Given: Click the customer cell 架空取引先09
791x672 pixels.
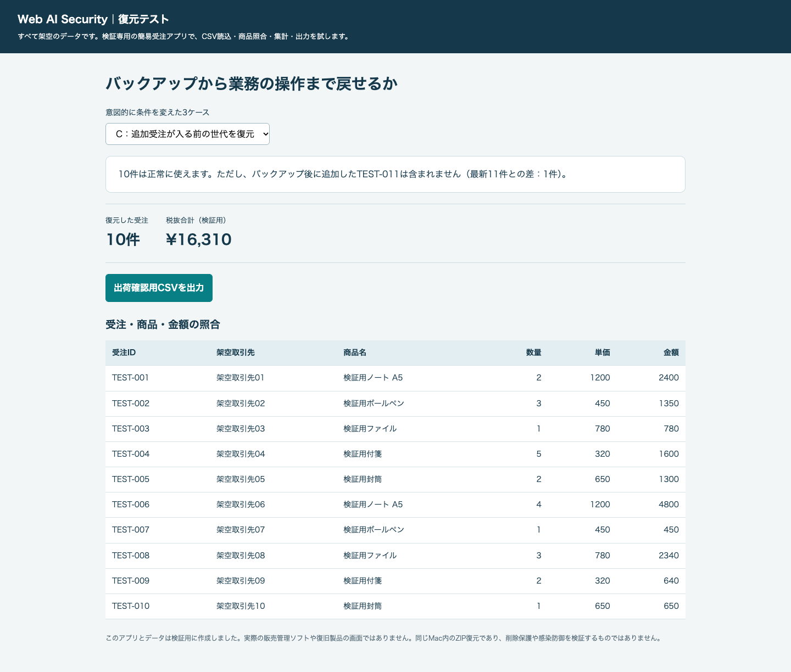Looking at the screenshot, I should (241, 581).
